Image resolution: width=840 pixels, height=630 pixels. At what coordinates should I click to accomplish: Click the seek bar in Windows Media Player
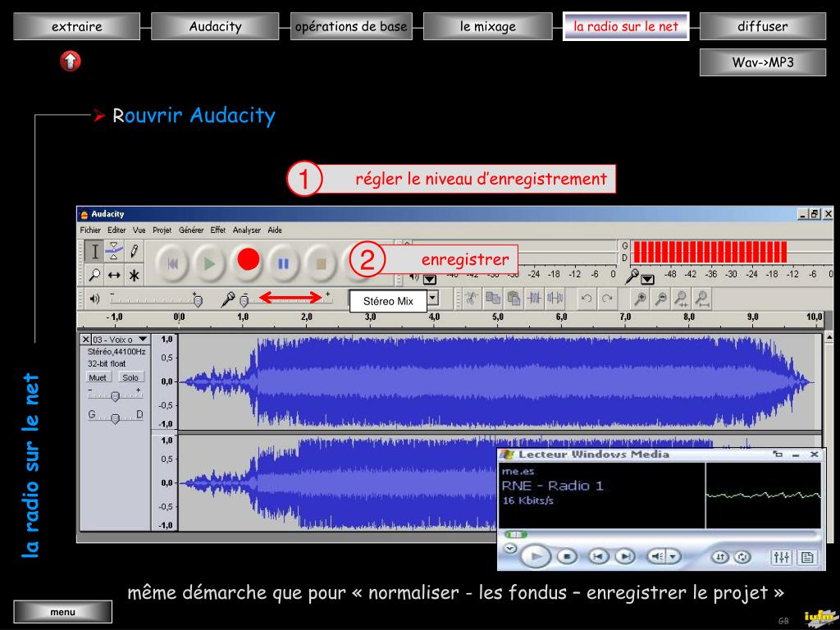pos(660,534)
